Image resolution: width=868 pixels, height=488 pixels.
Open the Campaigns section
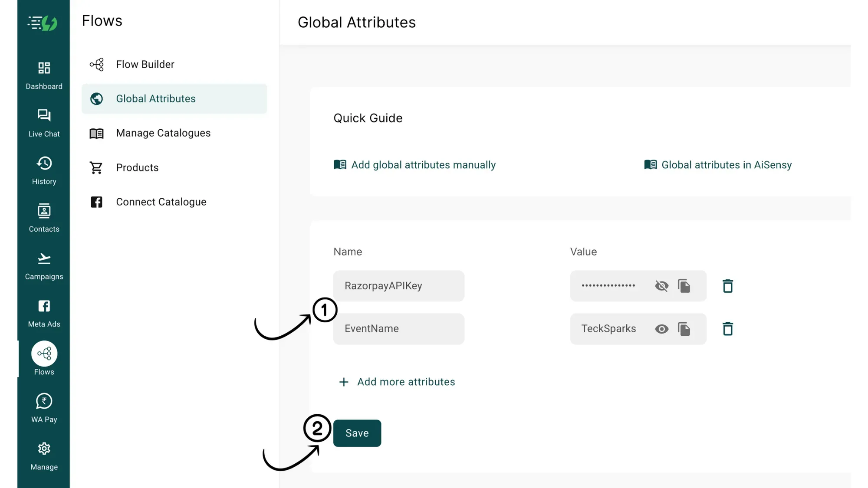click(44, 265)
